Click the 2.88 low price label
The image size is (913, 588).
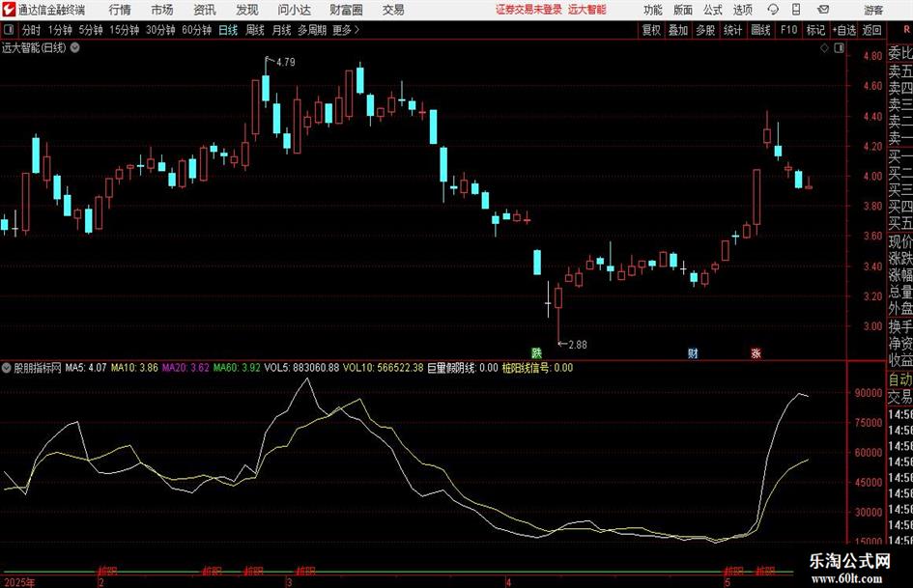pyautogui.click(x=578, y=345)
